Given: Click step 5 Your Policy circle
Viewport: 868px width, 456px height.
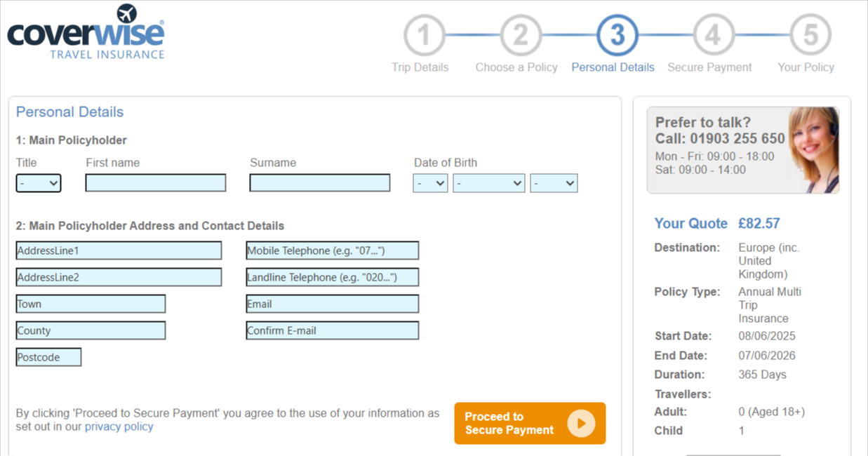Looking at the screenshot, I should 810,35.
